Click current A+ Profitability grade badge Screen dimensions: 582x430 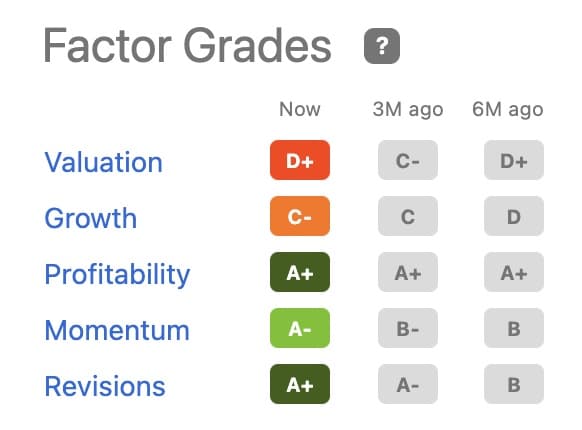click(x=300, y=272)
